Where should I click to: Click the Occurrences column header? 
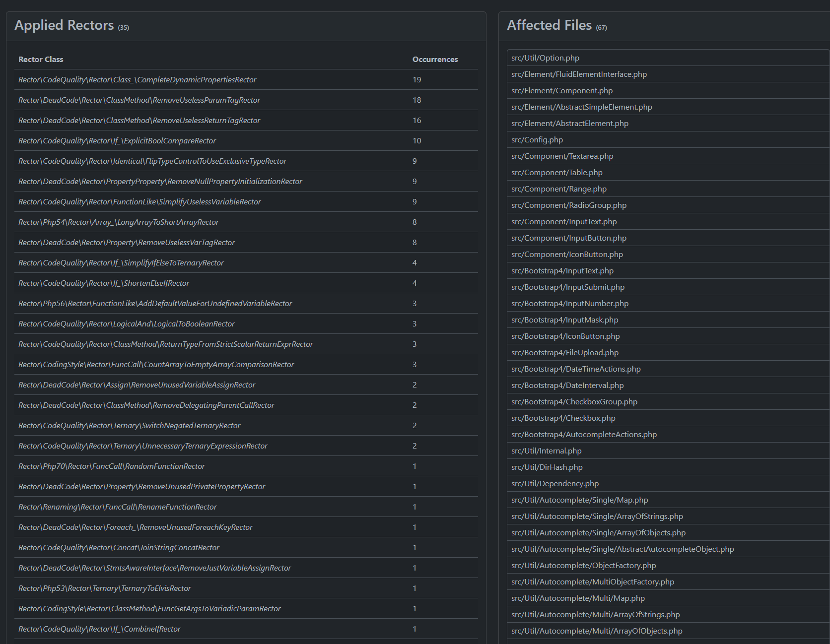tap(435, 59)
